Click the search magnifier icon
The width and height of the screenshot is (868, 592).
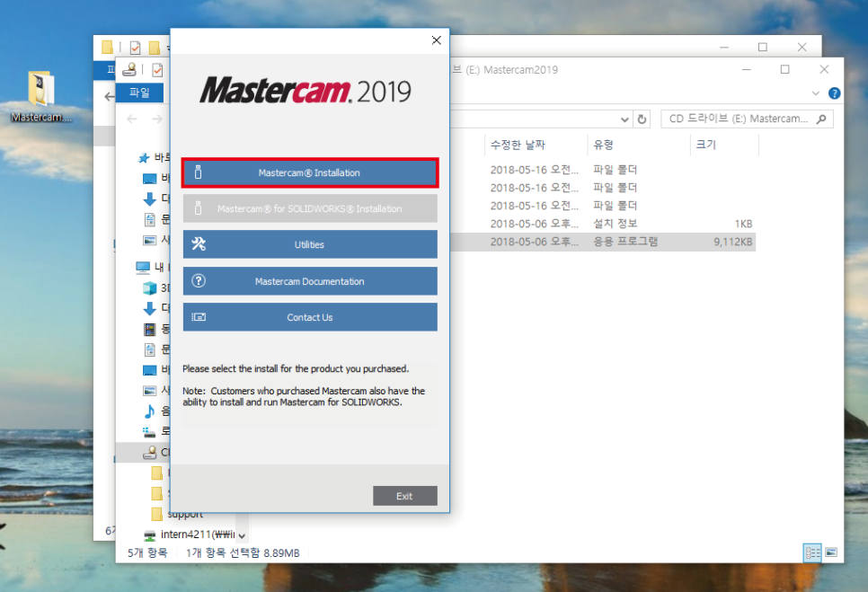click(x=821, y=119)
